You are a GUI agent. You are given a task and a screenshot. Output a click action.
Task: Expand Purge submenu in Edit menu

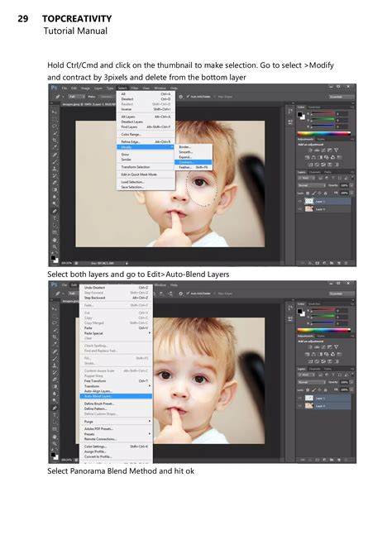coord(116,422)
